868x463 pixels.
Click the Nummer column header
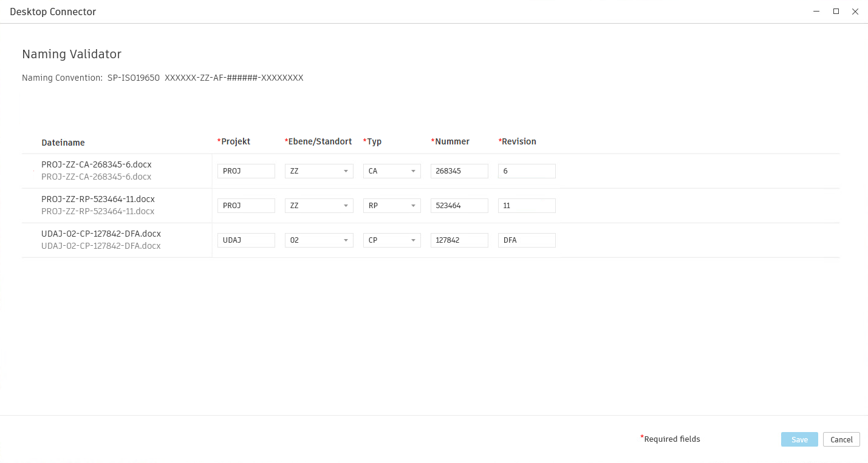(450, 141)
